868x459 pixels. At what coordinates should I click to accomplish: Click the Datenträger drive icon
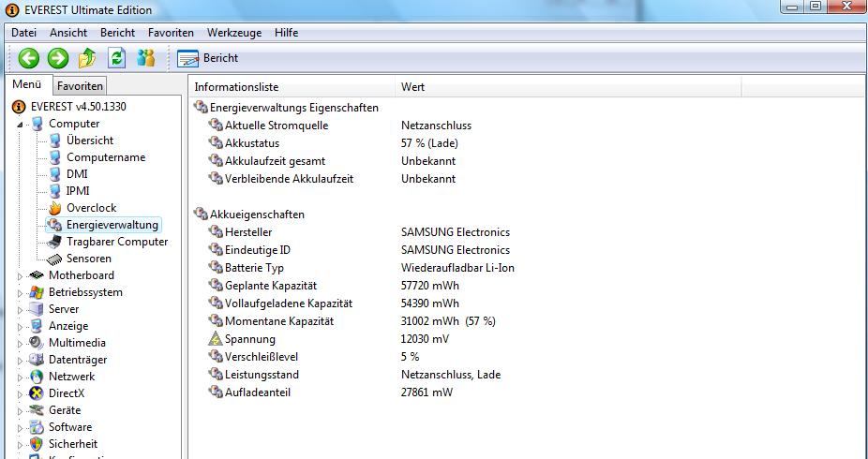coord(37,360)
